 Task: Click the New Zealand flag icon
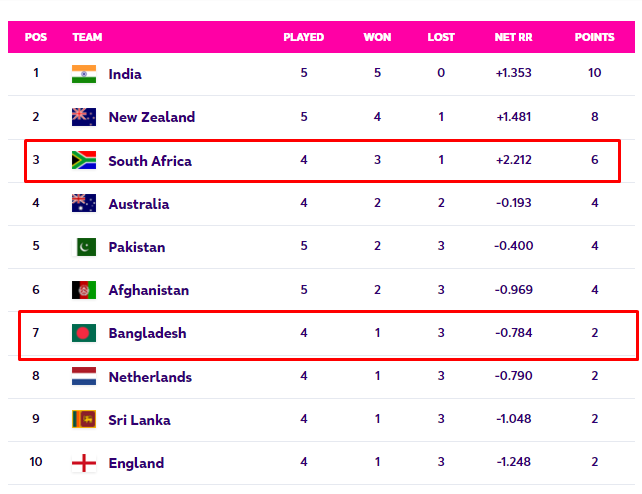[84, 117]
